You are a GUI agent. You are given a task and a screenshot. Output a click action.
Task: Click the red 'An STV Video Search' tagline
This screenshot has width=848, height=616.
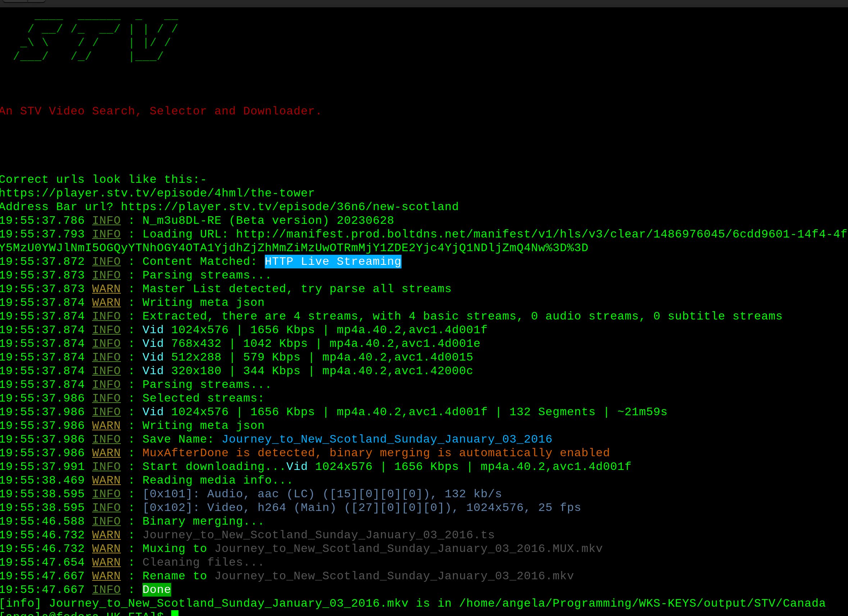[161, 111]
